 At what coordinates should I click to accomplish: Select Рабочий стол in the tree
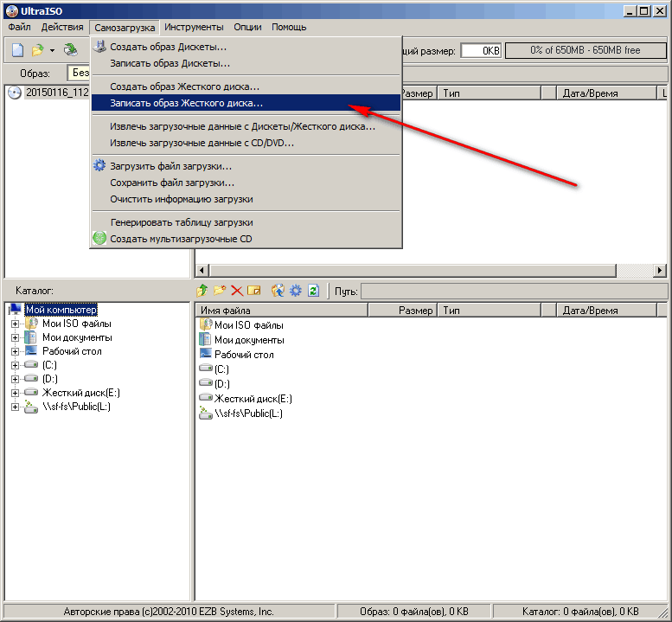72,351
